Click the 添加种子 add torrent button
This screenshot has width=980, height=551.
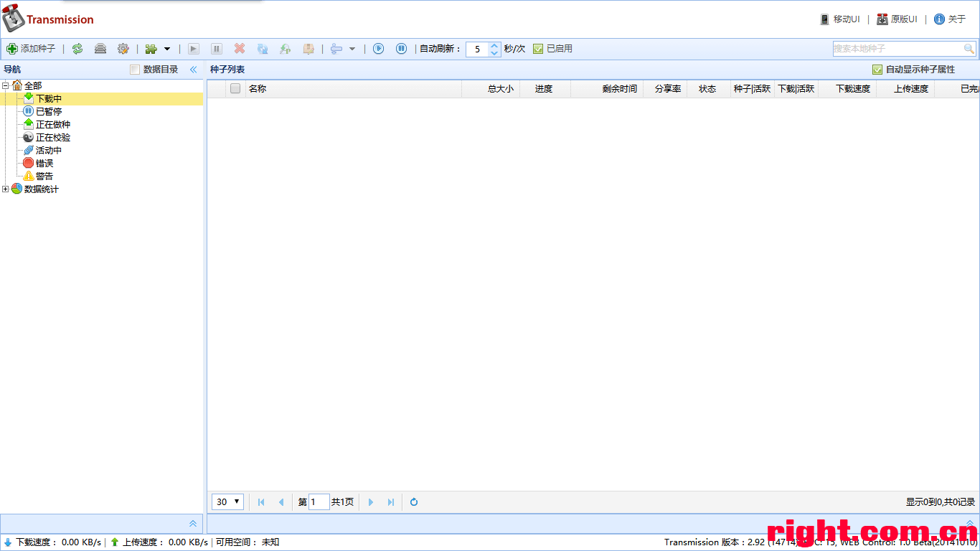point(31,49)
